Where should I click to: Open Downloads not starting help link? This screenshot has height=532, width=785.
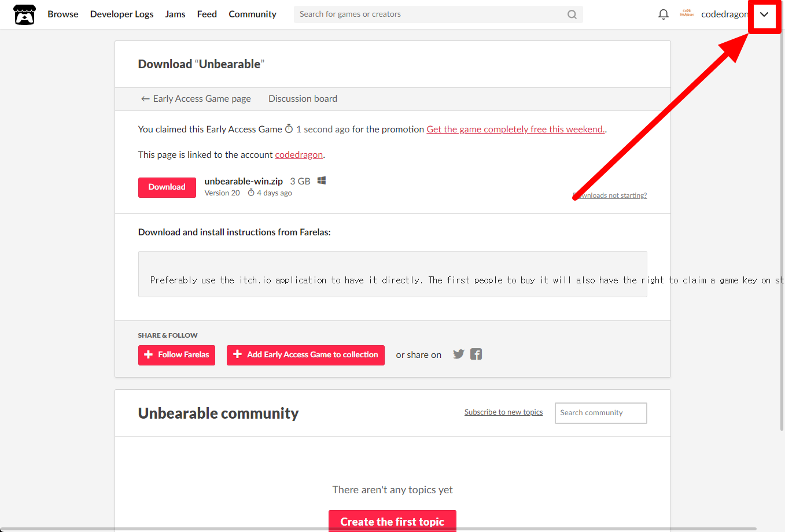coord(610,195)
